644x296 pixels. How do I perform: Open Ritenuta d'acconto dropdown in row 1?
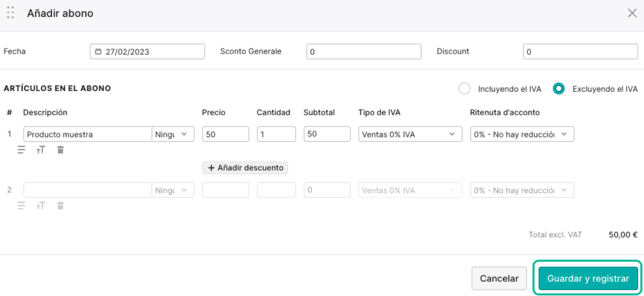[522, 134]
